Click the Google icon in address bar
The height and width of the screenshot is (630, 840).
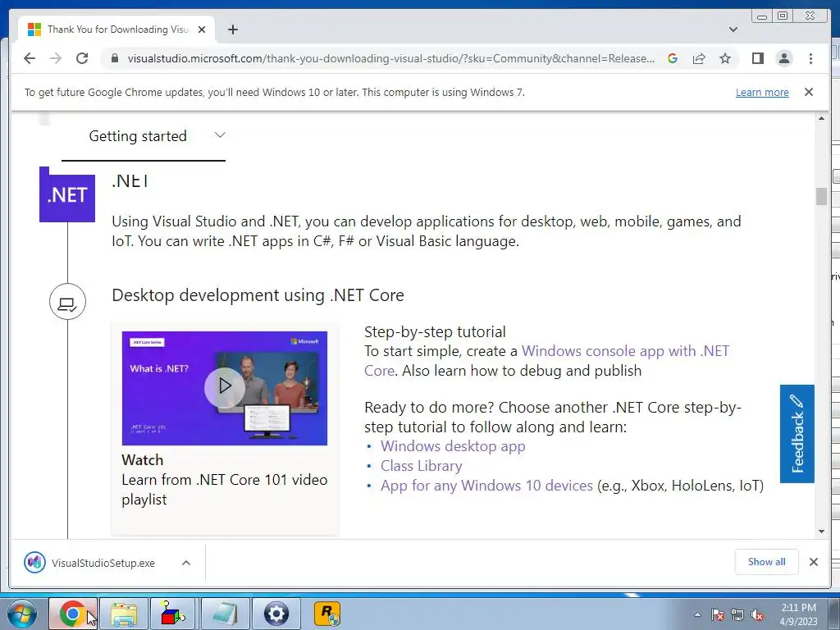coord(673,58)
